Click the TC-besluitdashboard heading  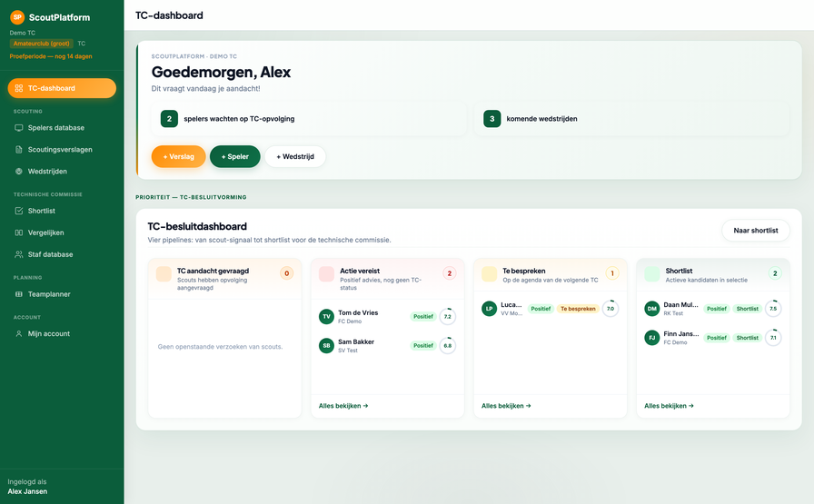pyautogui.click(x=197, y=226)
